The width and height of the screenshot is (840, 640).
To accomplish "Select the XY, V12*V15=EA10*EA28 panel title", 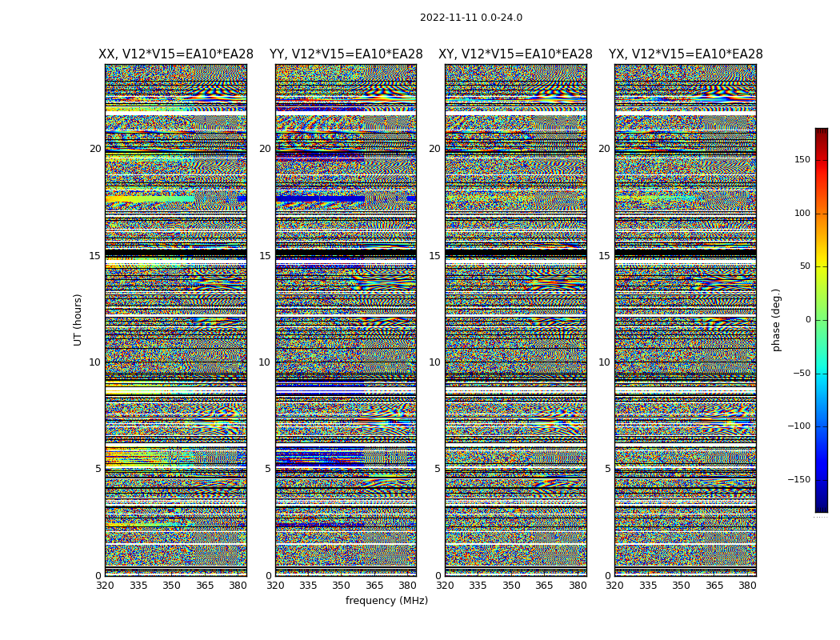I will (515, 54).
